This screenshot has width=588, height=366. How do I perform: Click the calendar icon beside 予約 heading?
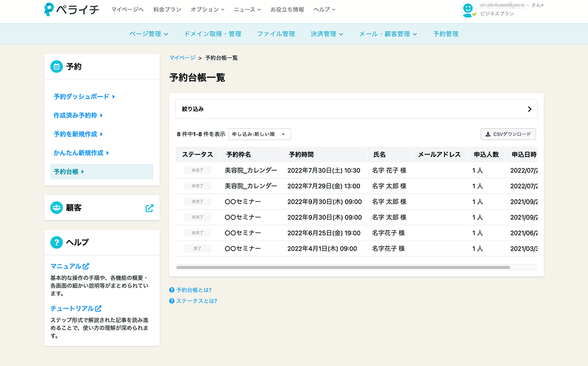56,67
